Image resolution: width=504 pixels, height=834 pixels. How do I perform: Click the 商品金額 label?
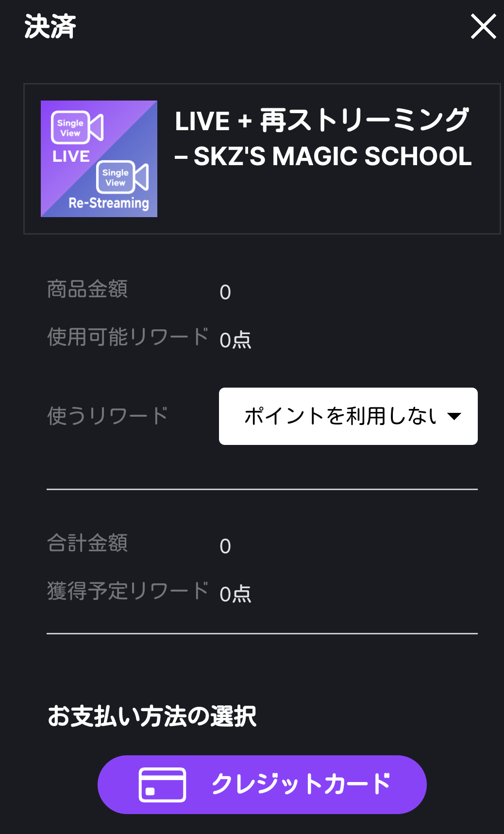(x=87, y=289)
